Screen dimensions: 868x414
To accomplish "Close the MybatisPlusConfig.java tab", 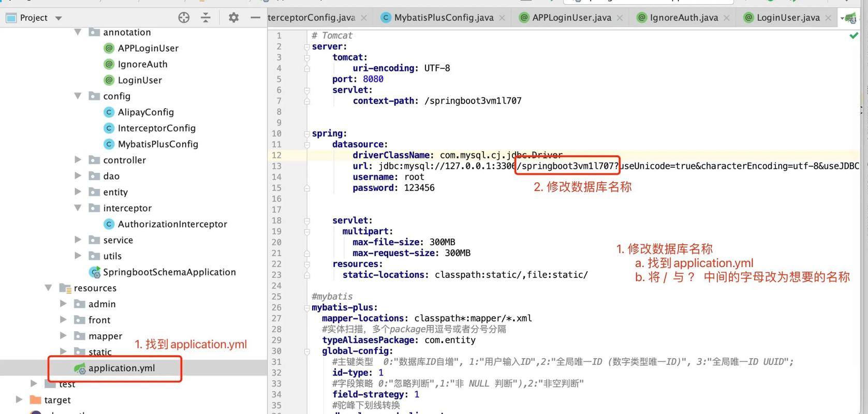I will pos(502,18).
